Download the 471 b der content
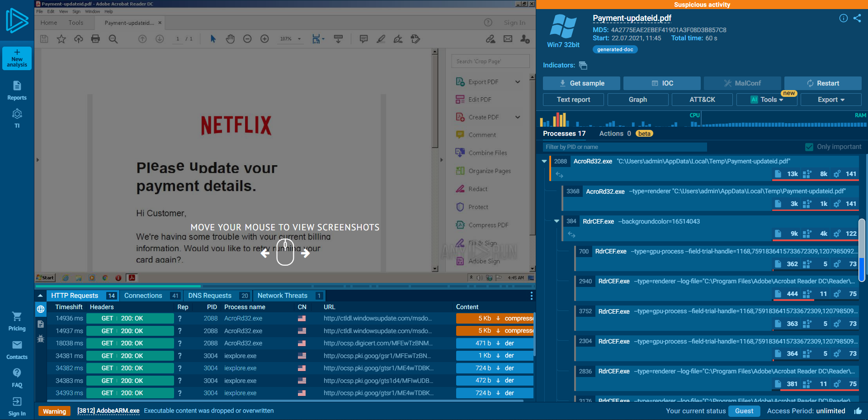 [x=495, y=344]
